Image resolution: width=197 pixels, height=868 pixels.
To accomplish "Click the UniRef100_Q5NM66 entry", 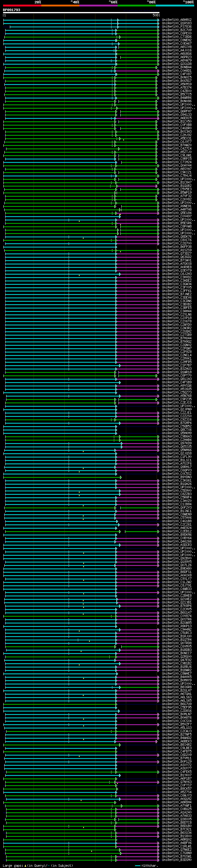I will [177, 450].
